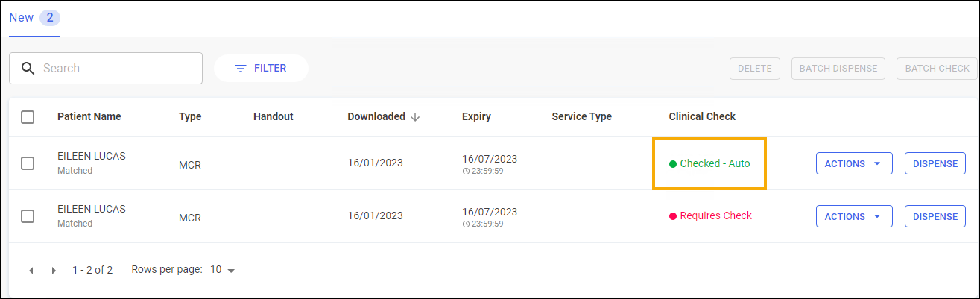Screen dimensions: 980x299
Task: Go to the previous page arrow
Action: [31, 271]
